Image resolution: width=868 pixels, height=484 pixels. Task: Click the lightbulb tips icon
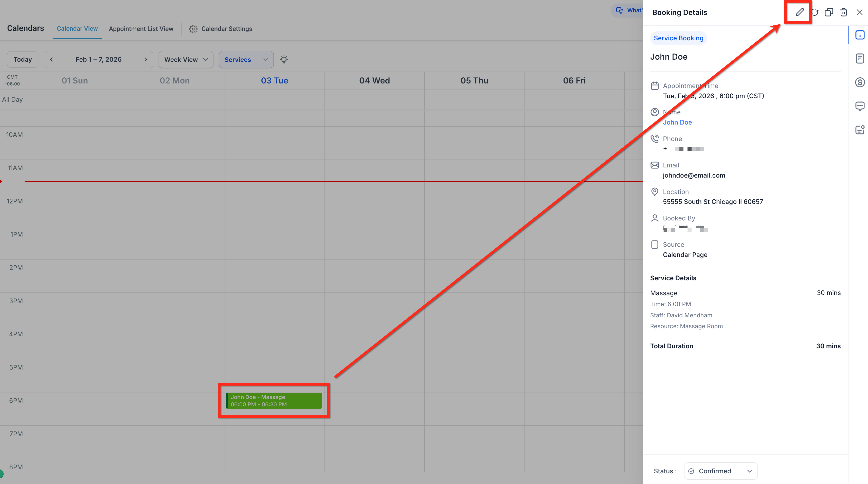click(x=284, y=60)
